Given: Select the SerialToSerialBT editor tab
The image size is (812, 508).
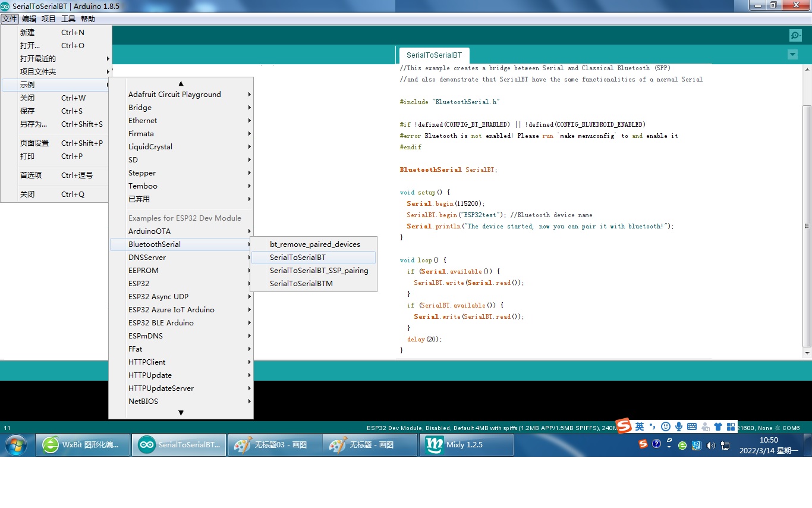Looking at the screenshot, I should click(x=434, y=55).
